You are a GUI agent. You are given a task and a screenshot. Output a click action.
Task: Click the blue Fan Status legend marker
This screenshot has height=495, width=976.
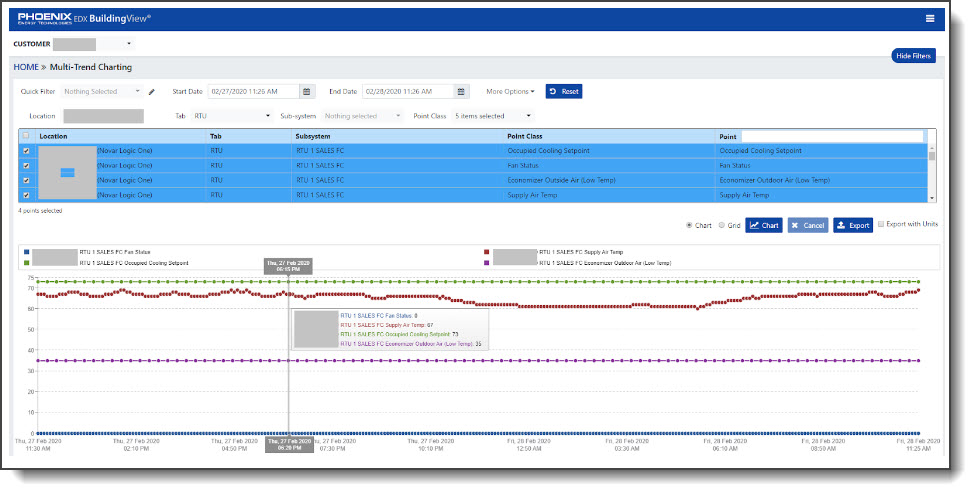[x=26, y=252]
